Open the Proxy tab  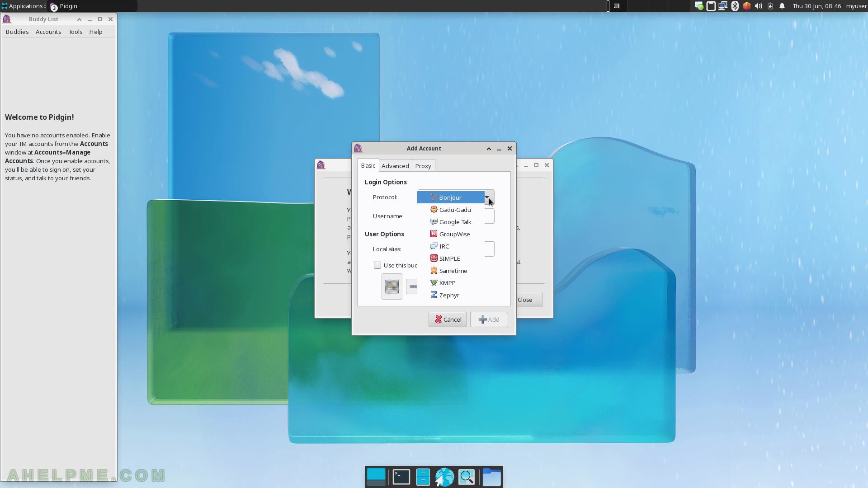pos(423,166)
